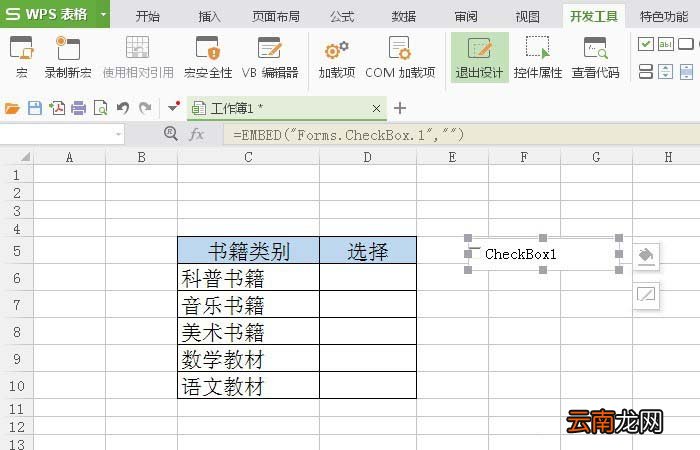
Task: Click into the formula bar EMBED text
Action: point(348,135)
